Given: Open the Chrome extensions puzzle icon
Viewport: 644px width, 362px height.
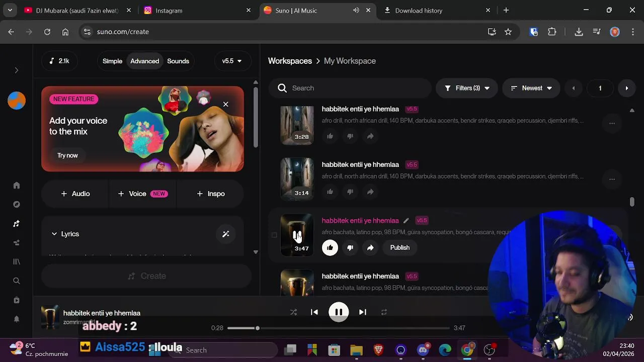Looking at the screenshot, I should (552, 32).
